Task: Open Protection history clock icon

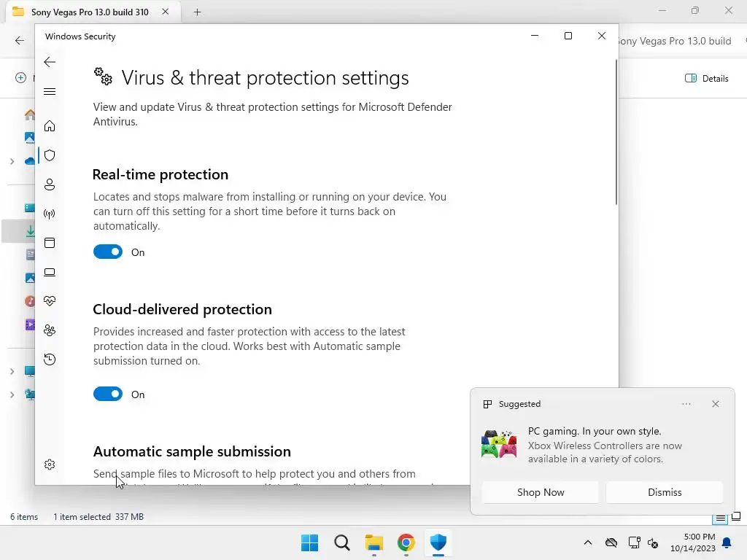Action: [50, 359]
